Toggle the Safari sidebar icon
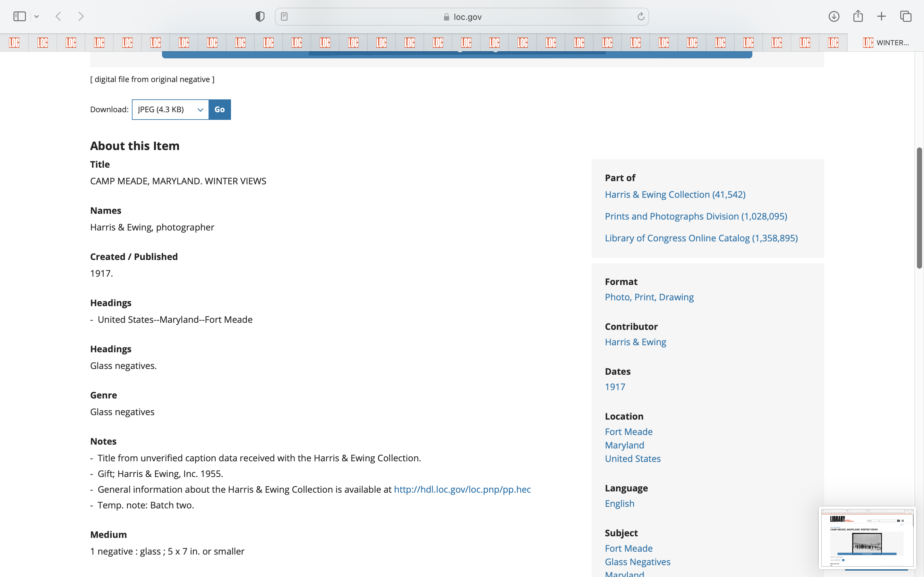924x577 pixels. coord(20,16)
